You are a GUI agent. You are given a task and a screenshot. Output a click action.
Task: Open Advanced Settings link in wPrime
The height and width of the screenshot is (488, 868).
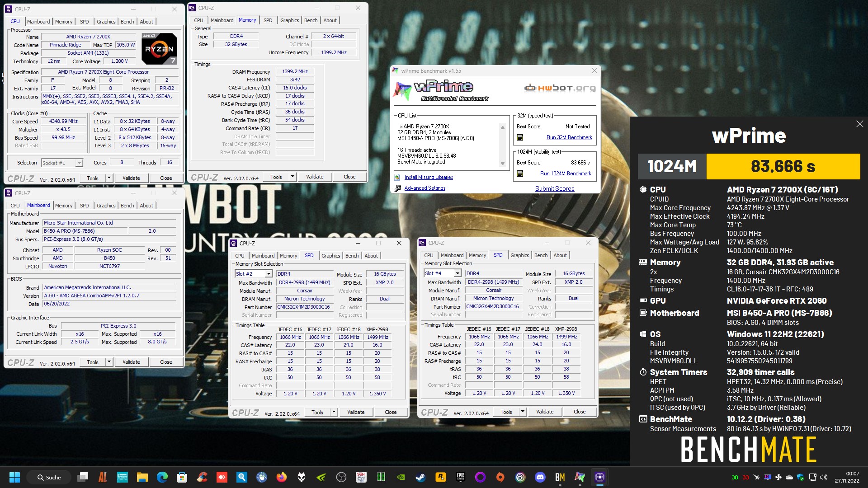point(425,188)
